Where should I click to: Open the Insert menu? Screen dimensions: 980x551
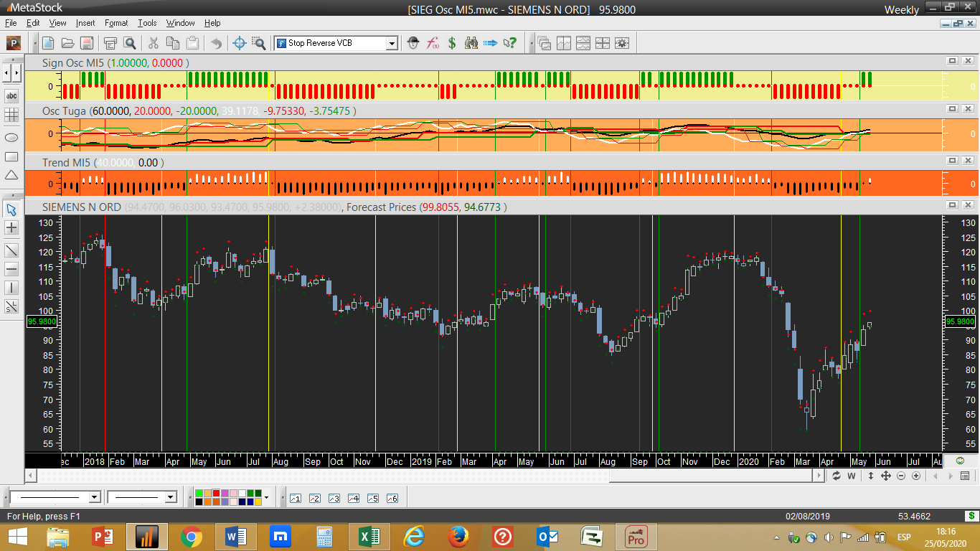click(x=85, y=23)
